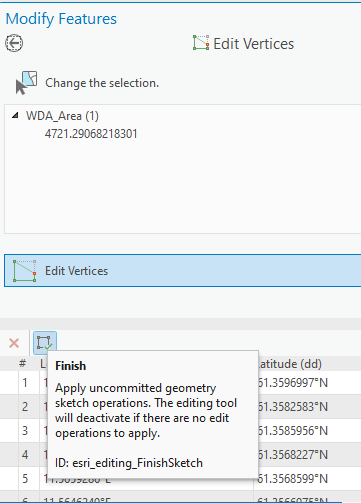The height and width of the screenshot is (503, 361).
Task: Activate the Change the selection tool icon
Action: [26, 83]
